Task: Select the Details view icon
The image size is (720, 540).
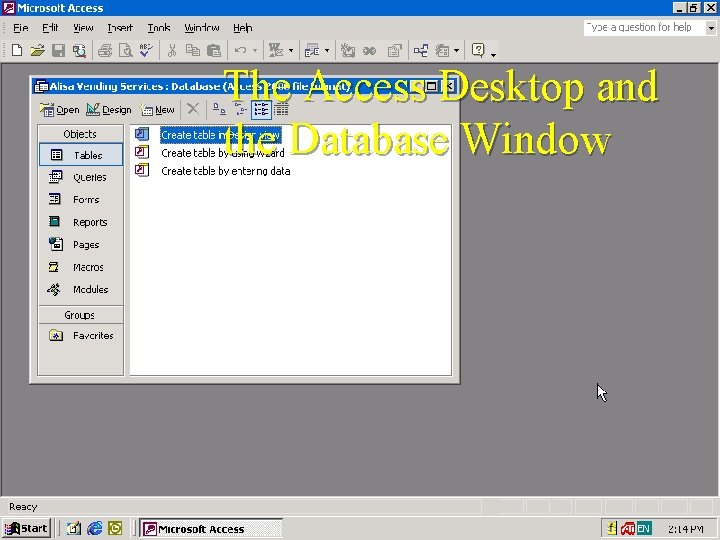Action: 281,109
